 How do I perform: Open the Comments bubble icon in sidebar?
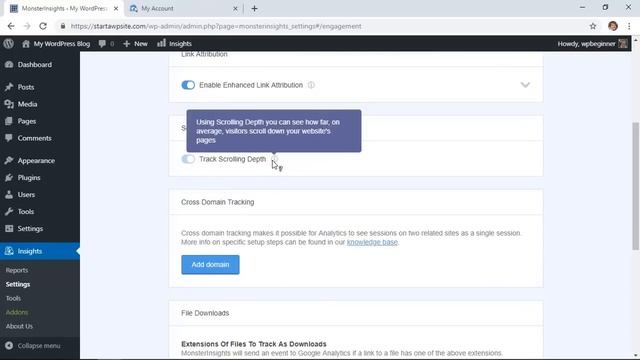click(9, 138)
